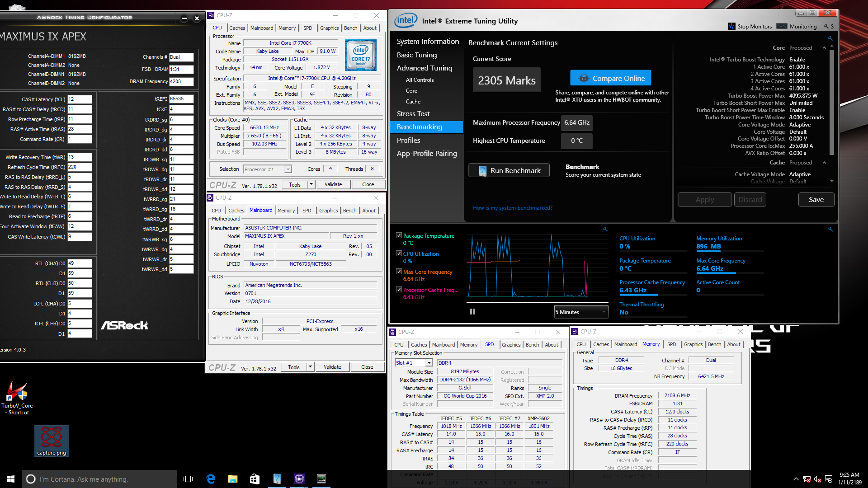Open System Information in XTU sidebar

(428, 42)
